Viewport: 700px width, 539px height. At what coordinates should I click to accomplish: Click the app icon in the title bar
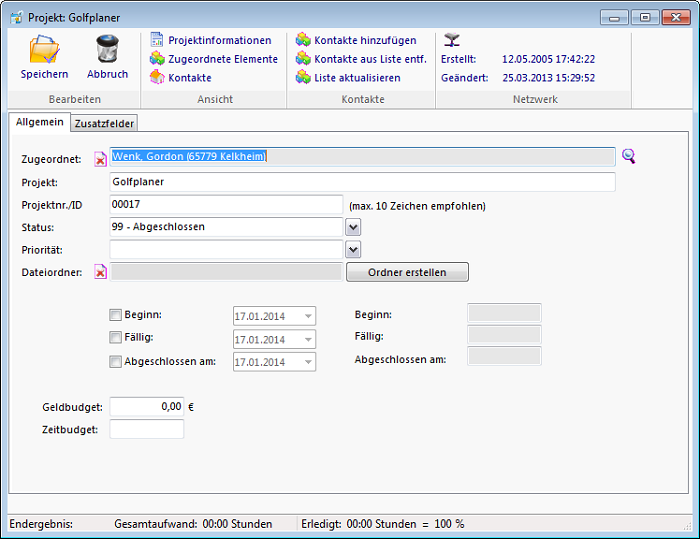[x=17, y=18]
